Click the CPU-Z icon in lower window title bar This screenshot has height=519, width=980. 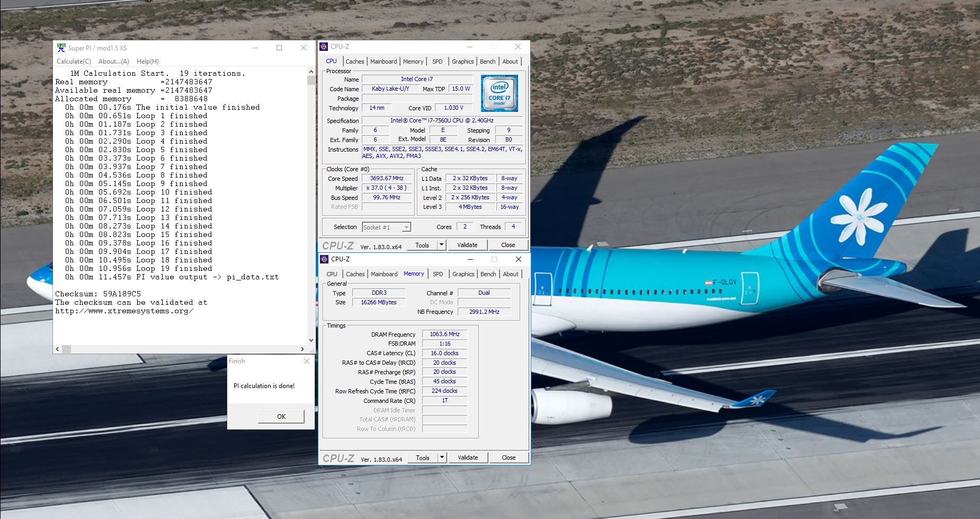point(325,259)
